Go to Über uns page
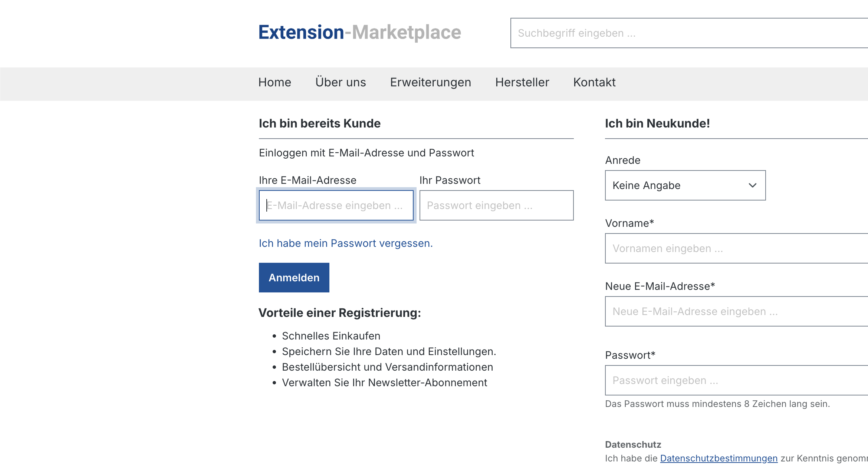The height and width of the screenshot is (467, 868). click(340, 82)
